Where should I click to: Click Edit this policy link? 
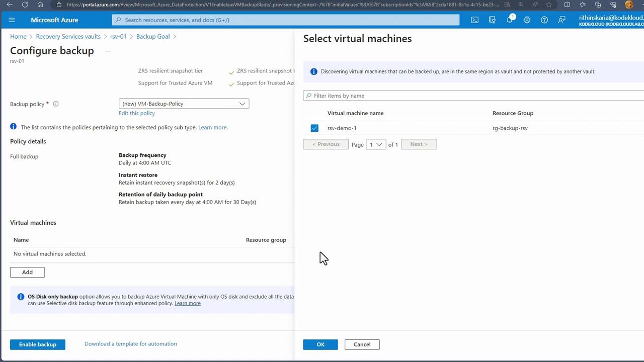coord(137,113)
